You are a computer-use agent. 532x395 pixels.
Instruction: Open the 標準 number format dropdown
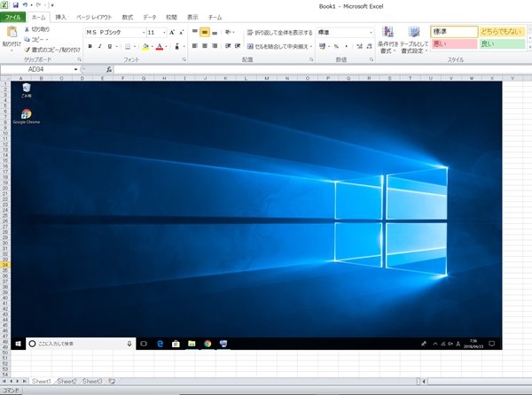click(x=371, y=33)
